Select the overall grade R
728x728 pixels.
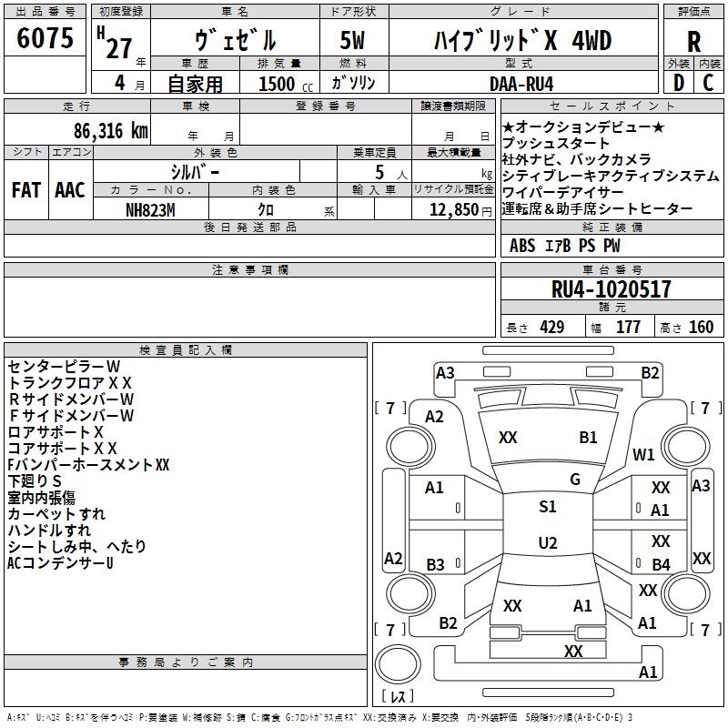pyautogui.click(x=693, y=41)
